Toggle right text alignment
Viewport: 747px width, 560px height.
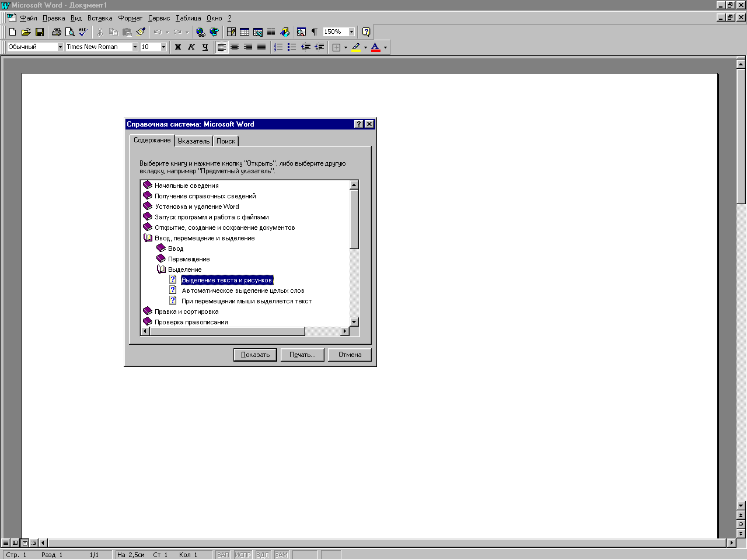pyautogui.click(x=248, y=47)
